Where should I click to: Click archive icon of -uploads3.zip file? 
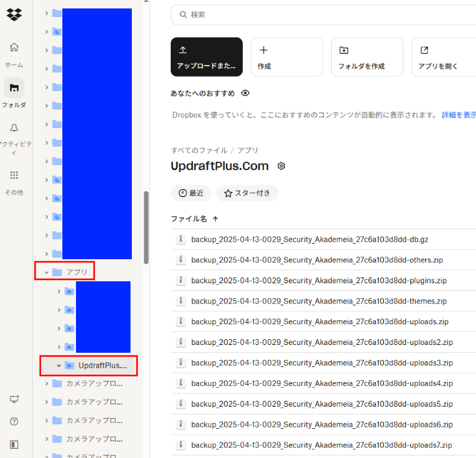[x=181, y=363]
